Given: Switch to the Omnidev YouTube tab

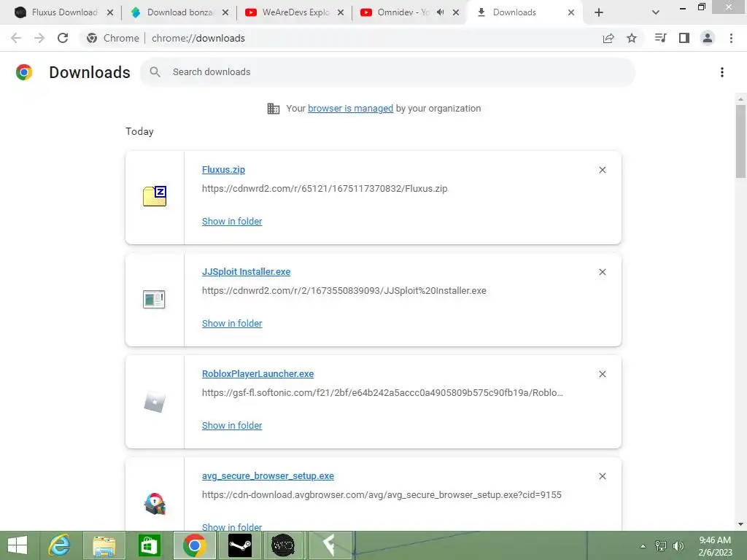Looking at the screenshot, I should [x=403, y=12].
